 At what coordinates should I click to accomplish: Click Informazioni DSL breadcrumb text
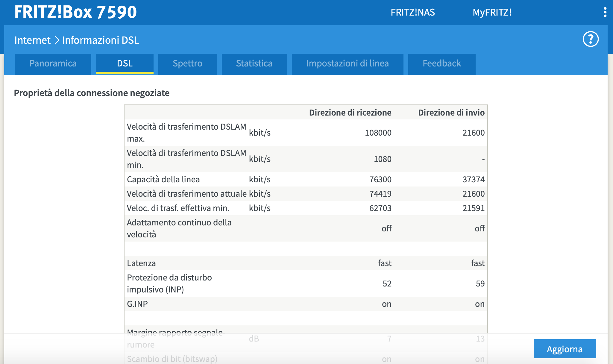[100, 40]
